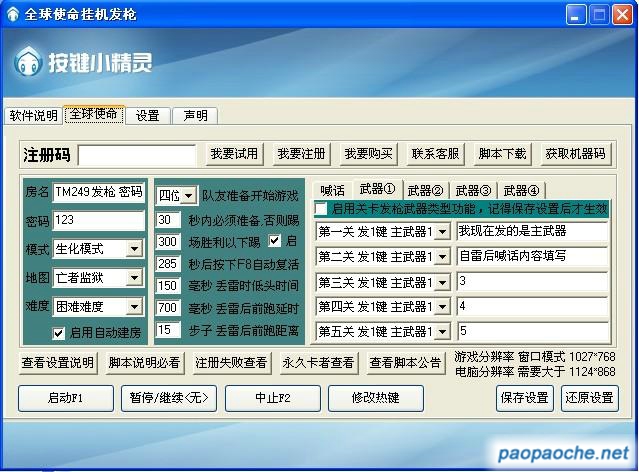Click the 查看脚本公告 button

405,363
